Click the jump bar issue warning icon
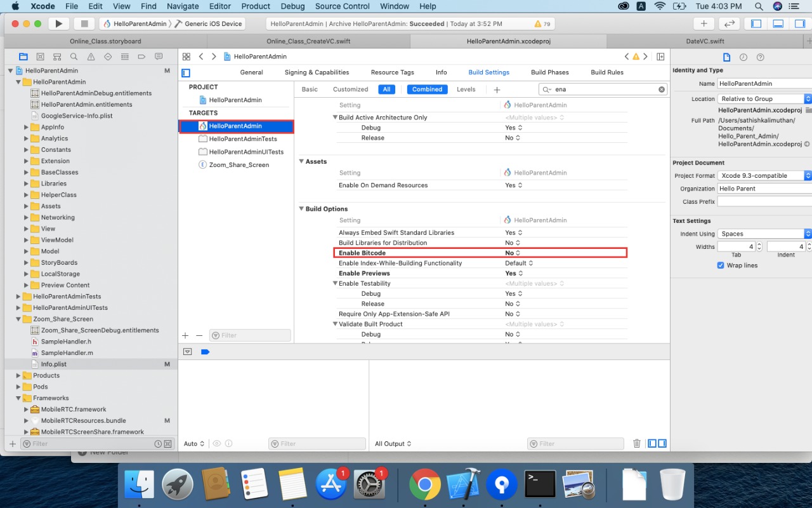 [x=636, y=57]
